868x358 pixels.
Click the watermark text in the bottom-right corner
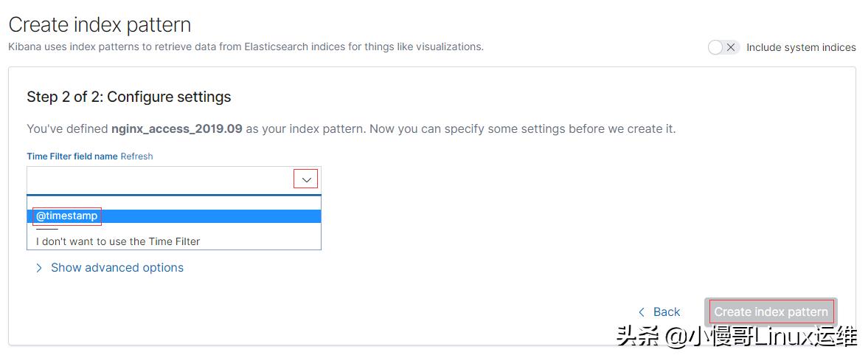coord(737,337)
